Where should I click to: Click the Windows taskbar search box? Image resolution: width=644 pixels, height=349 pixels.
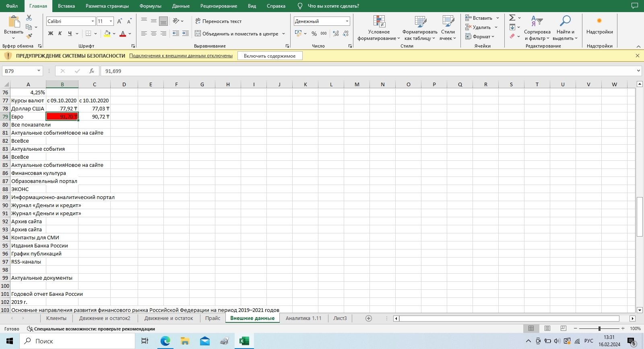(77, 341)
